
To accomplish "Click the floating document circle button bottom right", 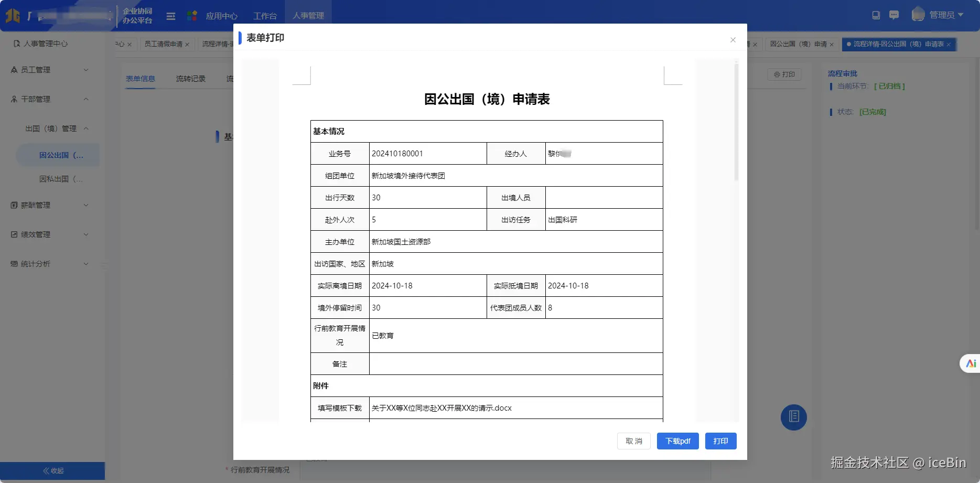I will pyautogui.click(x=793, y=417).
